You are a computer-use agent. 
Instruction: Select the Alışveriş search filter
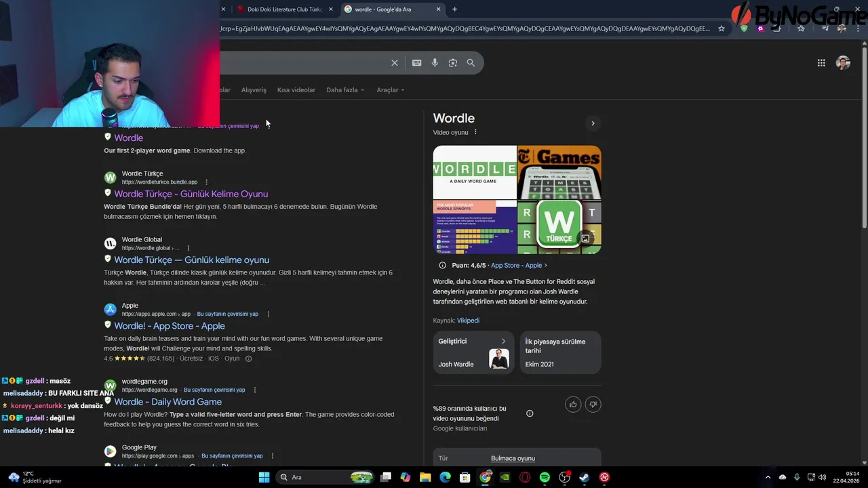pos(254,90)
